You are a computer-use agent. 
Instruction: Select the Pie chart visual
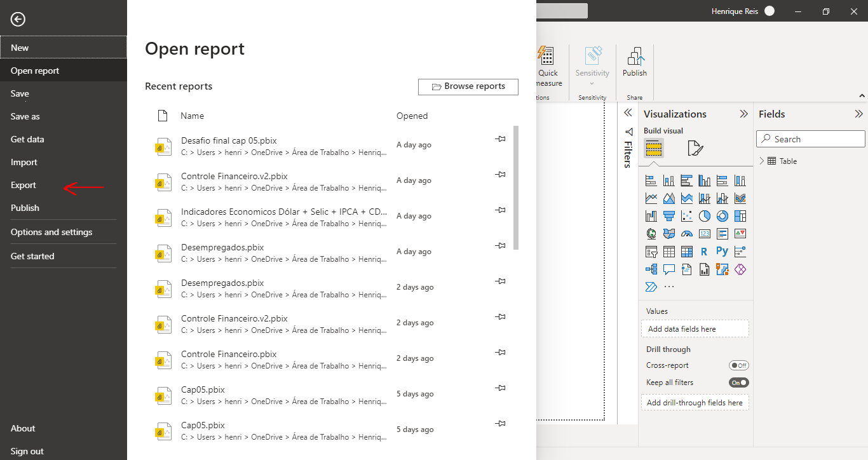point(704,217)
